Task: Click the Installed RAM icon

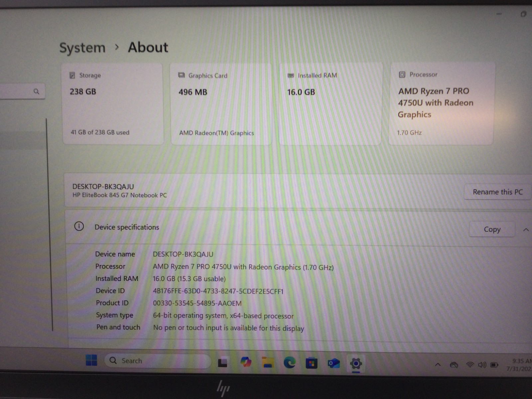Action: click(291, 75)
